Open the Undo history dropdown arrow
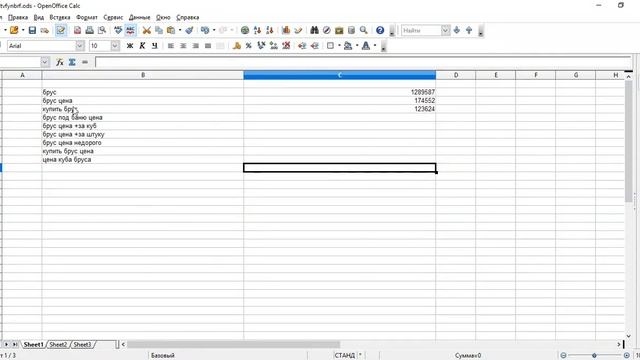 tap(214, 30)
